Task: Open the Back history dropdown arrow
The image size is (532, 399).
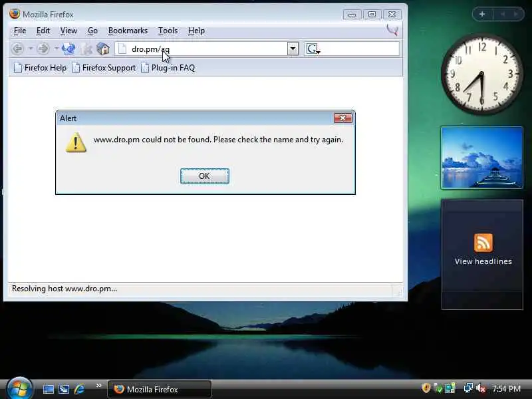Action: [x=31, y=49]
